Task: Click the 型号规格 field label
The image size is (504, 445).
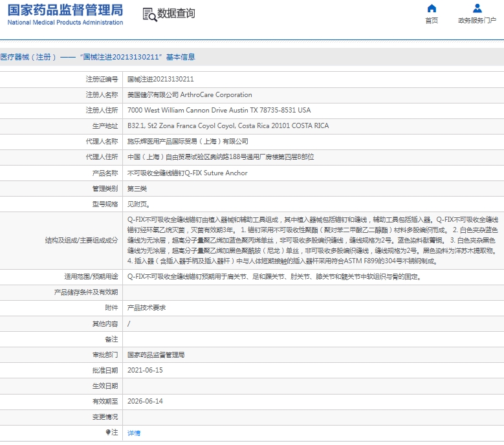Action: tap(105, 204)
